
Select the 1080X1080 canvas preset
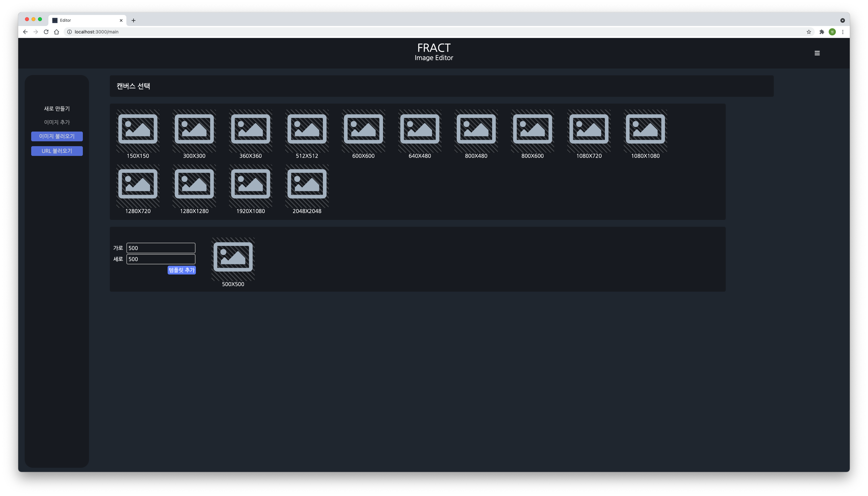pyautogui.click(x=645, y=131)
